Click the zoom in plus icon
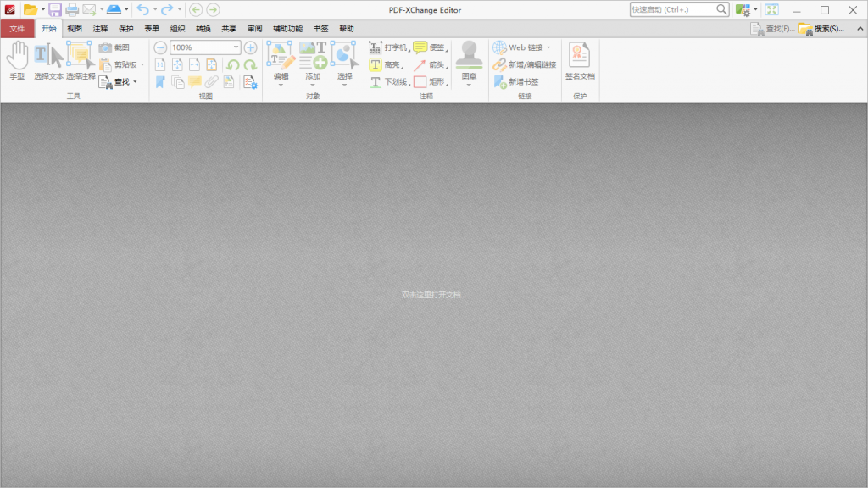Viewport: 868px width, 488px height. (x=250, y=47)
